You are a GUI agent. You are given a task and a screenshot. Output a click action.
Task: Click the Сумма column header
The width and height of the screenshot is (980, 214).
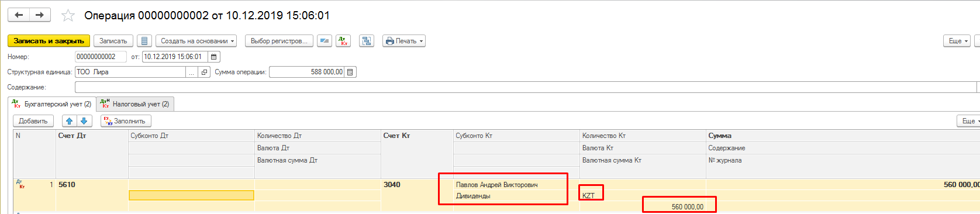843,136
